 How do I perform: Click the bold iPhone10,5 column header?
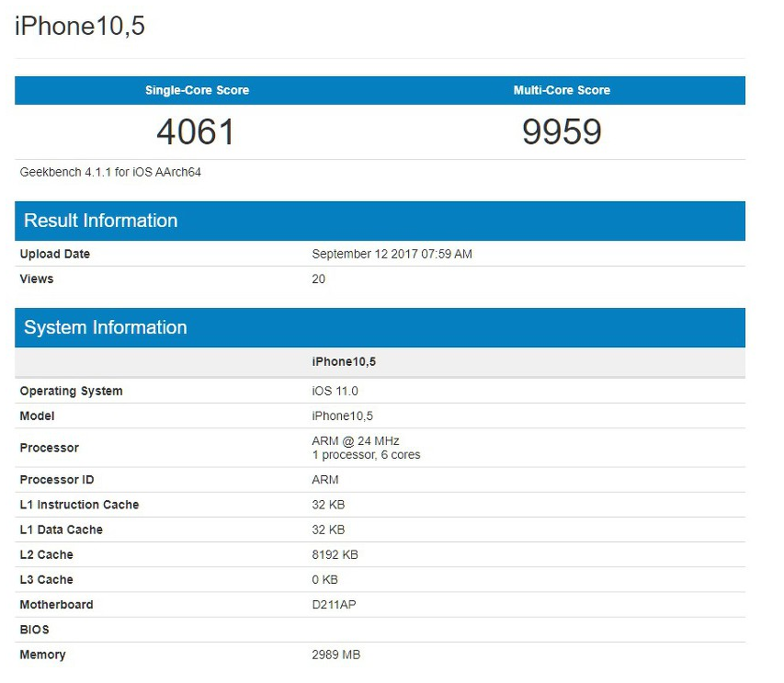coord(344,362)
